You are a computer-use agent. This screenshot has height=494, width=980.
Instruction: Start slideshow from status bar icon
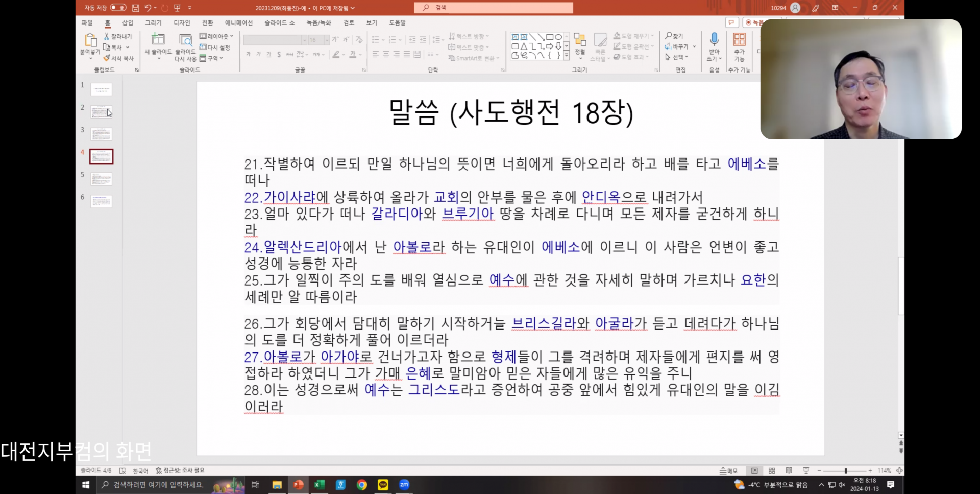click(x=806, y=471)
